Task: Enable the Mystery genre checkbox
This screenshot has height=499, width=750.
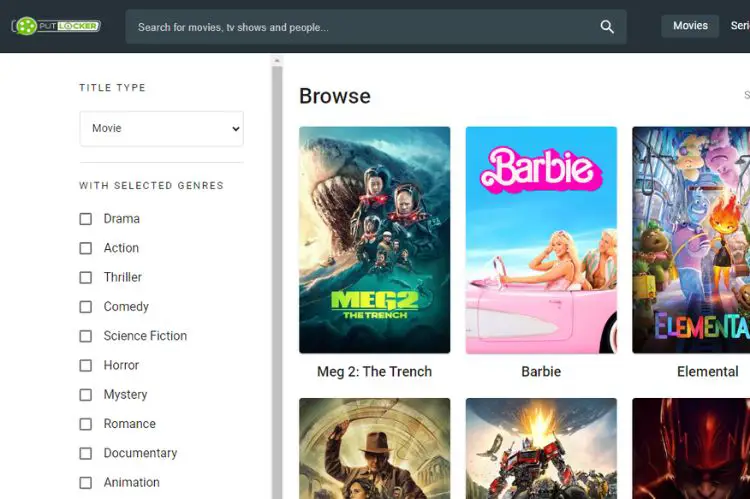Action: pyautogui.click(x=86, y=395)
